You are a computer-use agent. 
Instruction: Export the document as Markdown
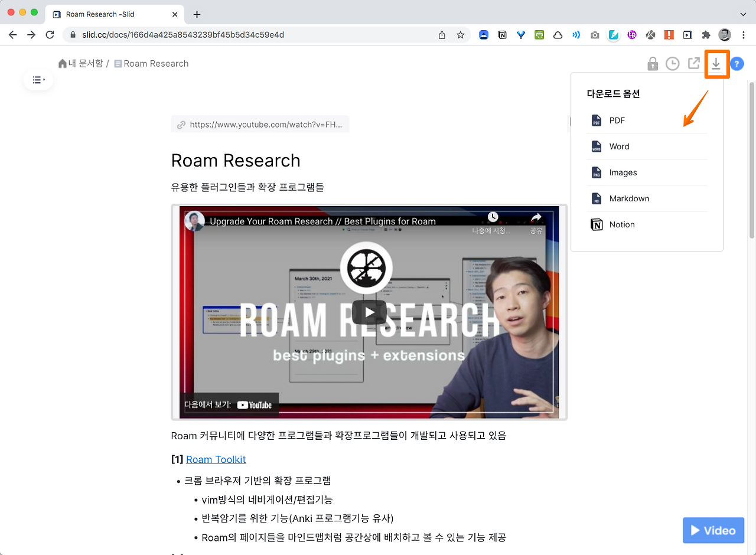(647, 198)
